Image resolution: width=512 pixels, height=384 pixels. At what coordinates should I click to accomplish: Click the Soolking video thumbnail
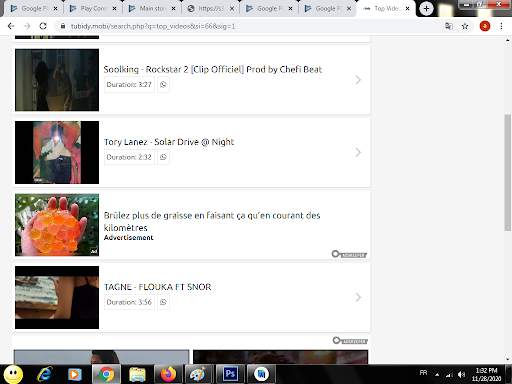[57, 80]
